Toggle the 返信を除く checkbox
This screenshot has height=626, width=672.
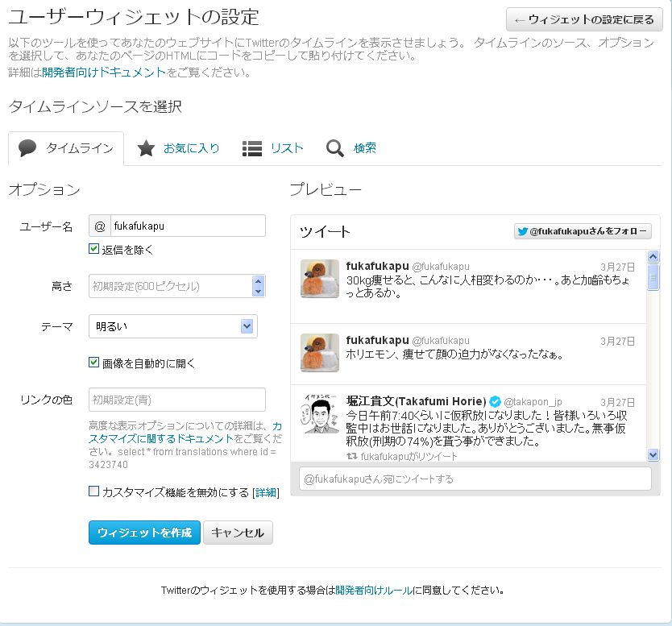(x=93, y=249)
